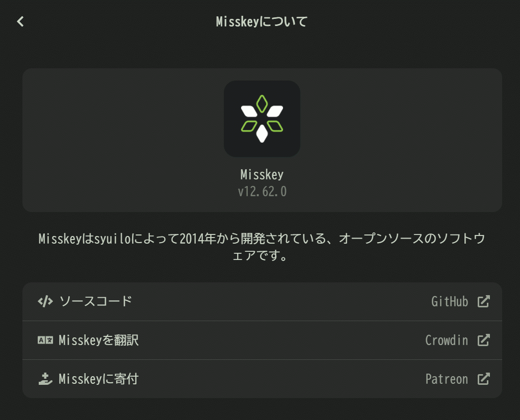Follow the Patreon link
The height and width of the screenshot is (420, 520).
click(x=447, y=379)
